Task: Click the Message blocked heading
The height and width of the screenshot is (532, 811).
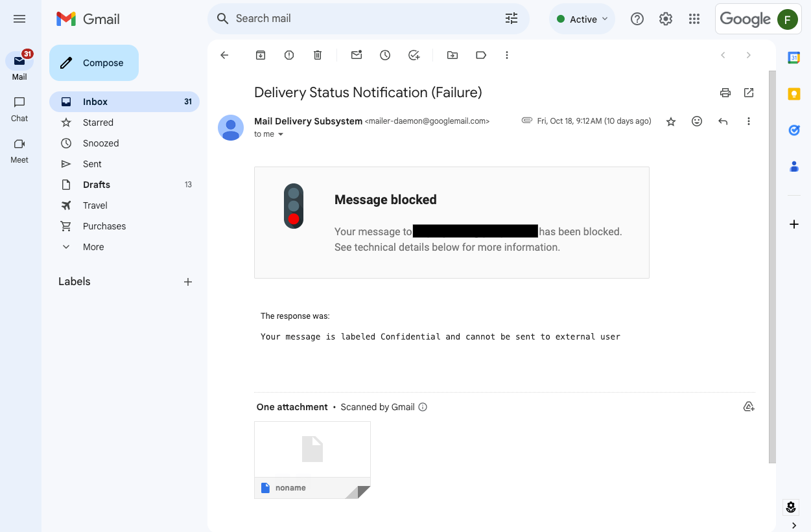Action: tap(386, 200)
